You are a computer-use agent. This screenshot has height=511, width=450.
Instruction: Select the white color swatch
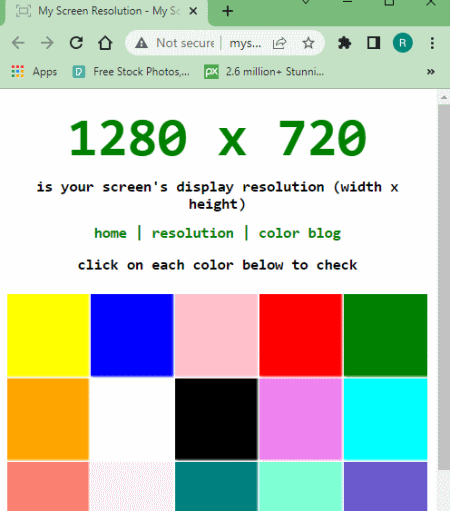click(x=132, y=419)
